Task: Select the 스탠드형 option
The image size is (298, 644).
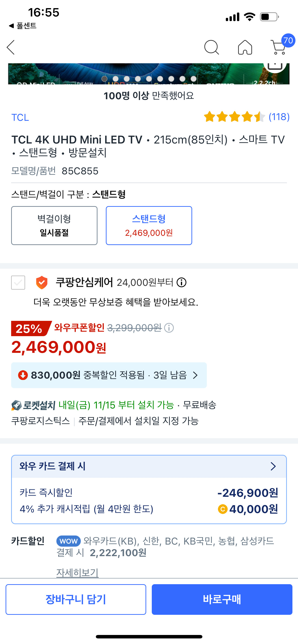Action: [149, 226]
